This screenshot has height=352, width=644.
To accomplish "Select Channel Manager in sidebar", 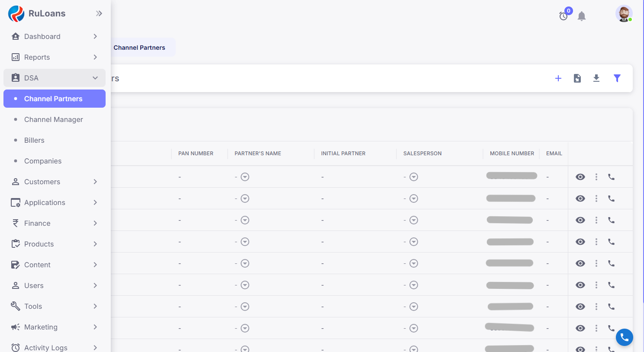I will pos(54,119).
